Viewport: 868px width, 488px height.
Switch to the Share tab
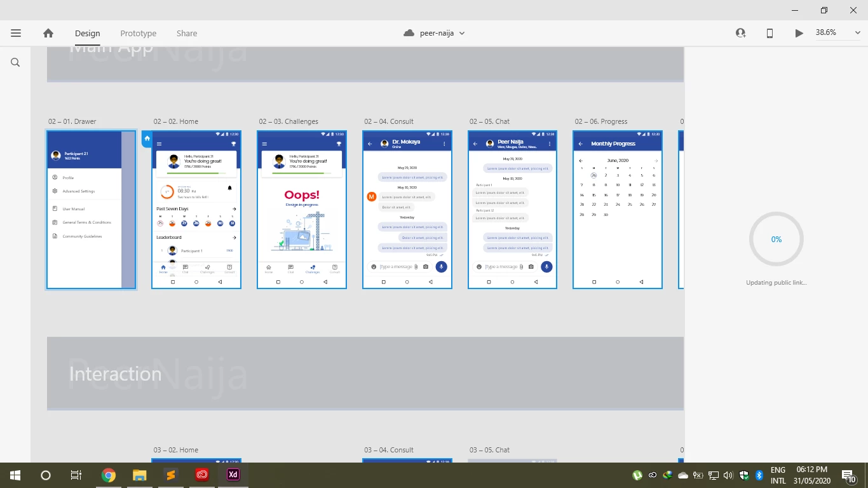pyautogui.click(x=187, y=33)
